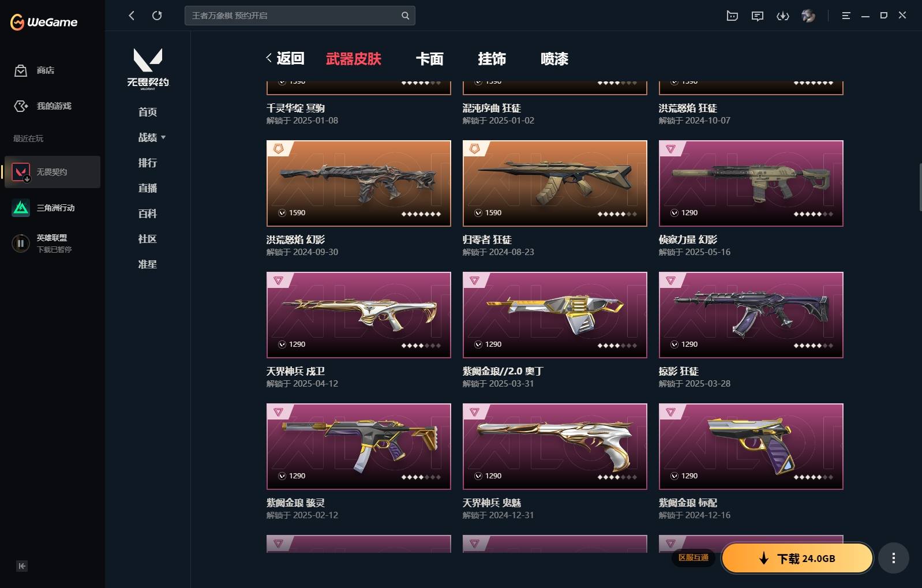
Task: Select the 洪荒怒焰 幻影 skin thumbnail
Action: tap(359, 183)
